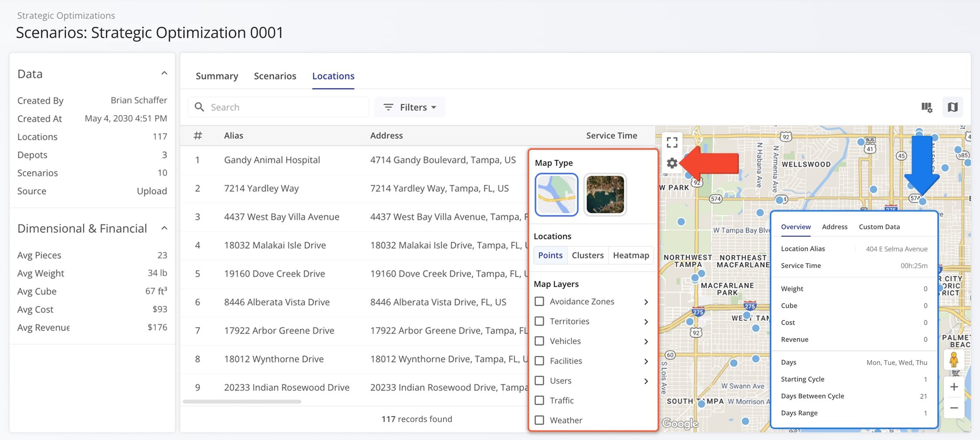Open the route timeline settings icon

tap(926, 107)
